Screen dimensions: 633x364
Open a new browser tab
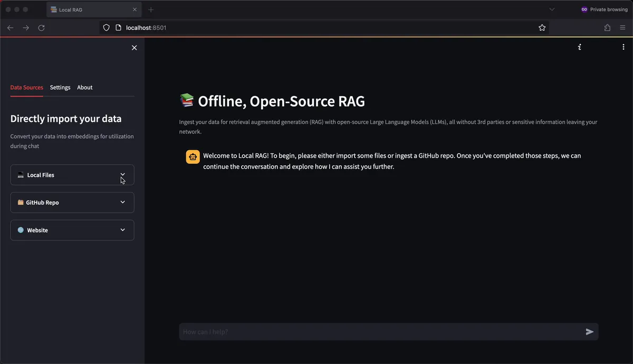(151, 9)
